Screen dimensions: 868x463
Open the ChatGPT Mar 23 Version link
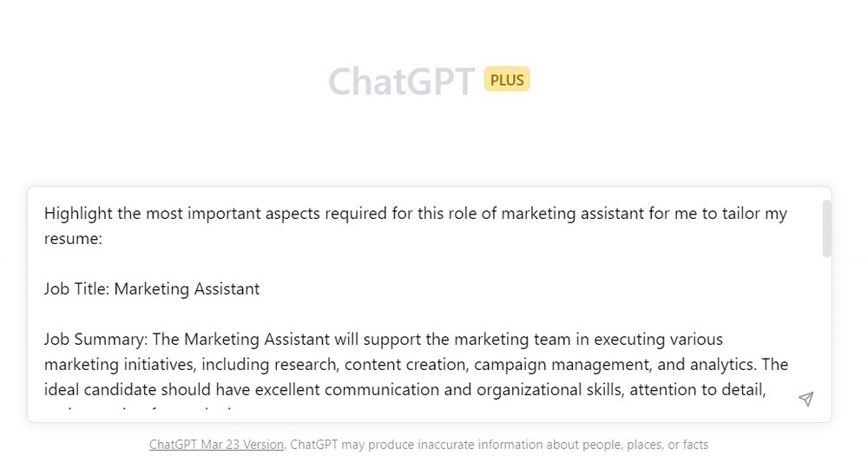point(216,445)
